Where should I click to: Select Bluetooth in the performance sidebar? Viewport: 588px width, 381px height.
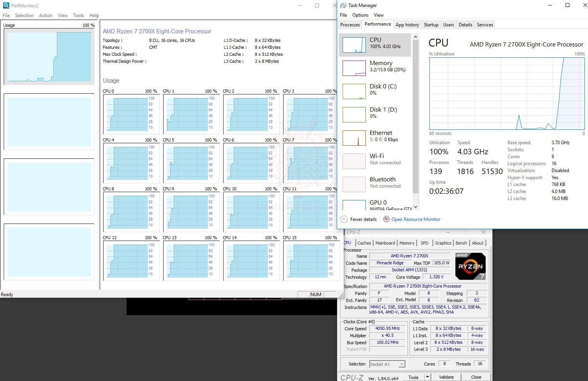(375, 184)
